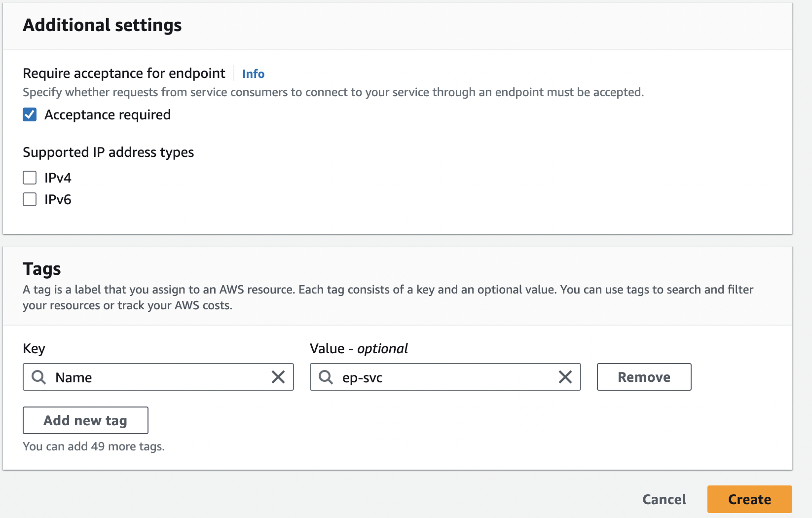Viewport: 812px width, 518px height.
Task: Uncheck the Acceptance required checkbox
Action: [30, 115]
